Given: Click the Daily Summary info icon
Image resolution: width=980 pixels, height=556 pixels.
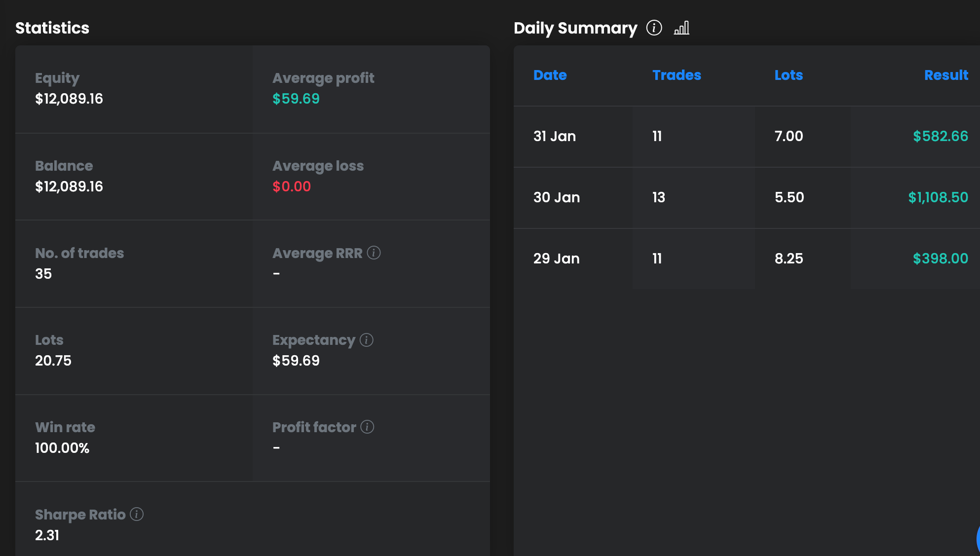Looking at the screenshot, I should pos(654,28).
